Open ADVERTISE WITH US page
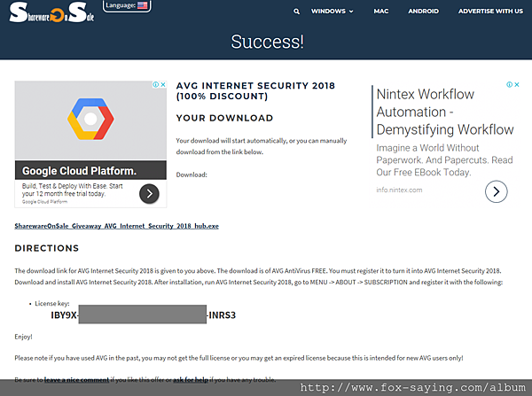This screenshot has width=532, height=396. click(x=490, y=12)
